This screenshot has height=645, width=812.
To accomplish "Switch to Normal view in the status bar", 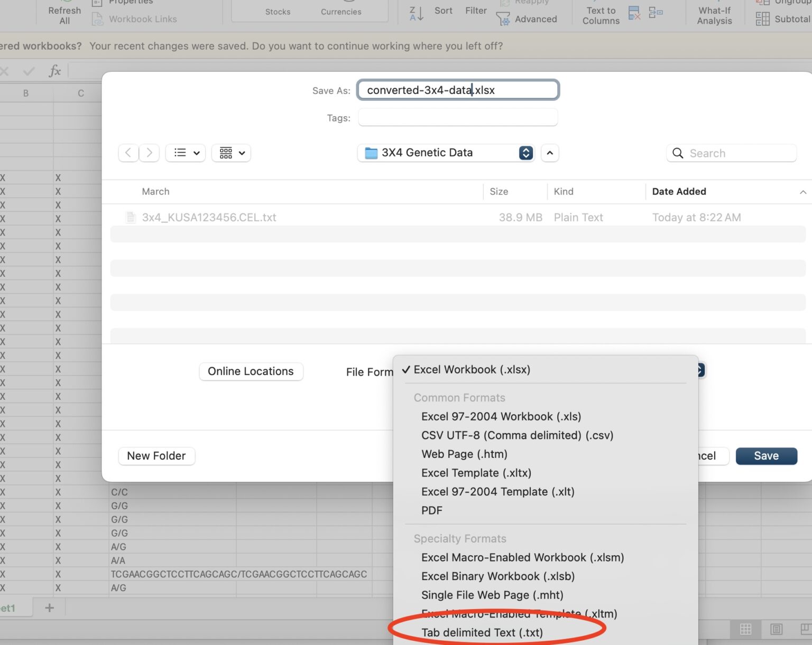I will 745,630.
